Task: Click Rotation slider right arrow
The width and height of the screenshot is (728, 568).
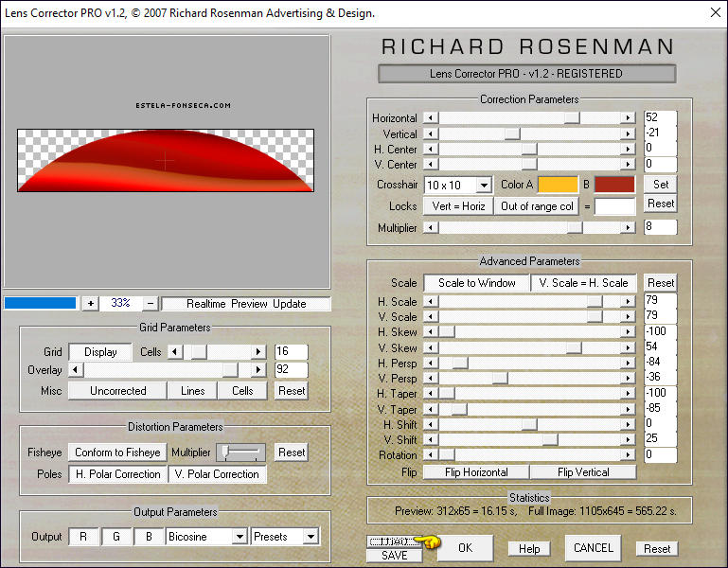Action: pos(628,454)
